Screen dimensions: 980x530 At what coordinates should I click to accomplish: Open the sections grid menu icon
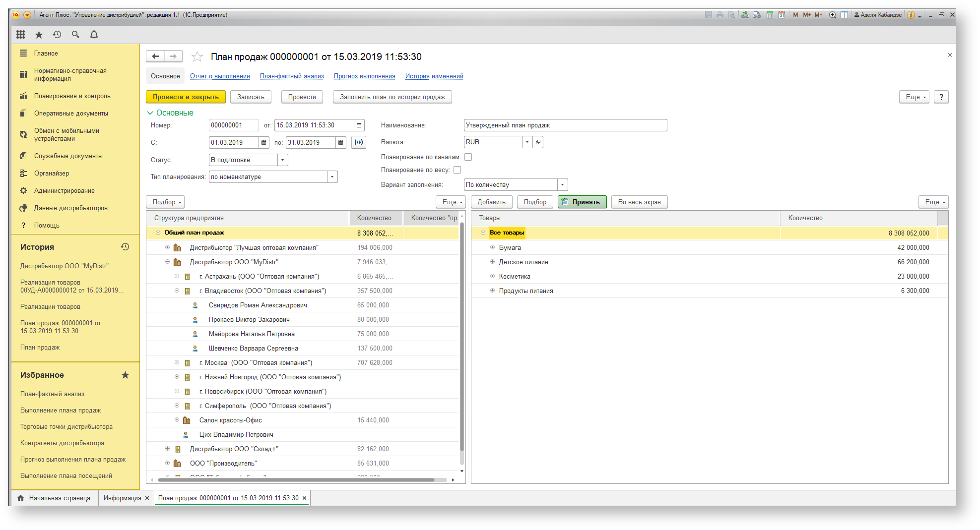click(x=20, y=34)
